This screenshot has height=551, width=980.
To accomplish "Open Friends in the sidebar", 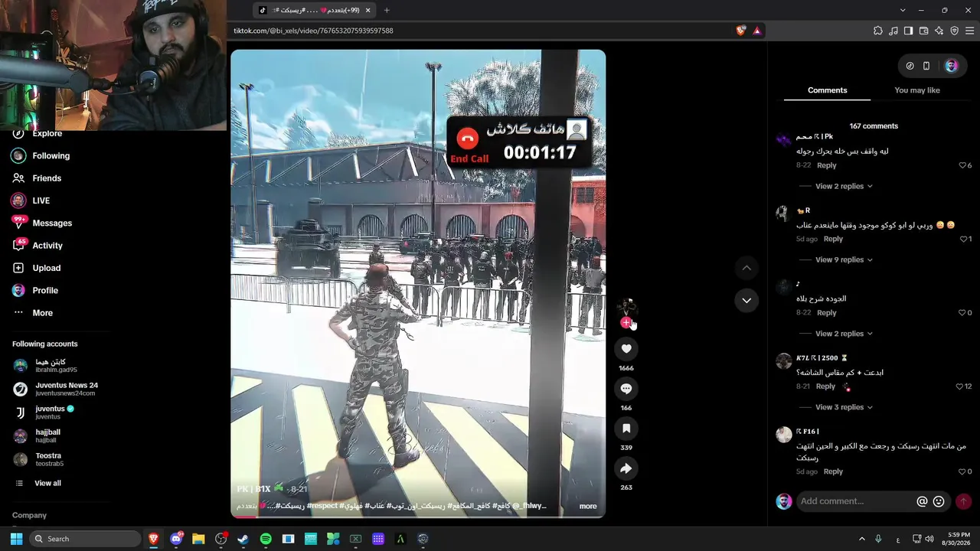I will click(47, 178).
